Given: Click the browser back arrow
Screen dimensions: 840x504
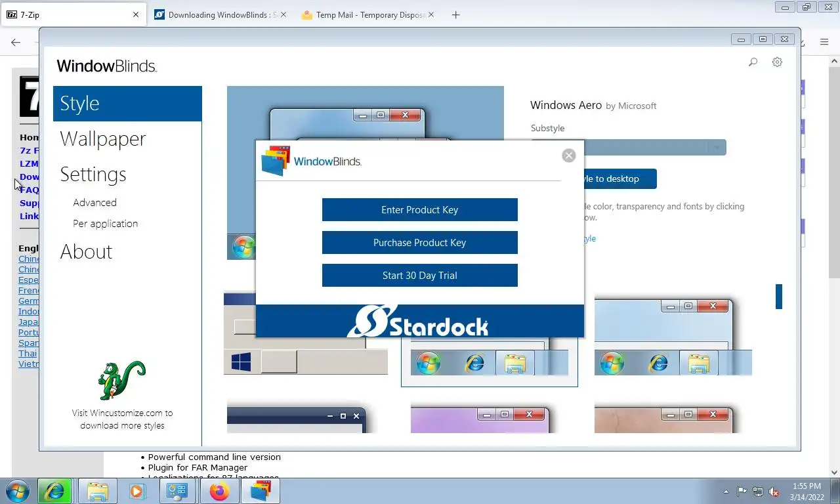Looking at the screenshot, I should [16, 42].
